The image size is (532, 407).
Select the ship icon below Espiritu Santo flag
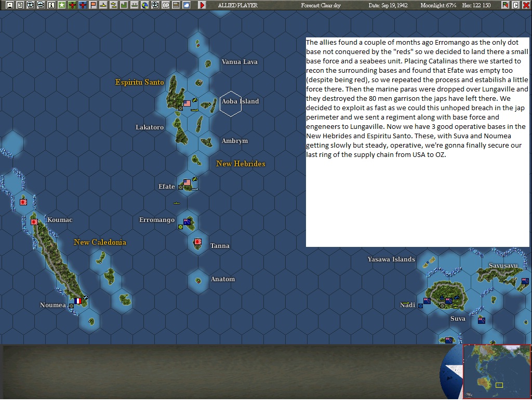click(194, 110)
